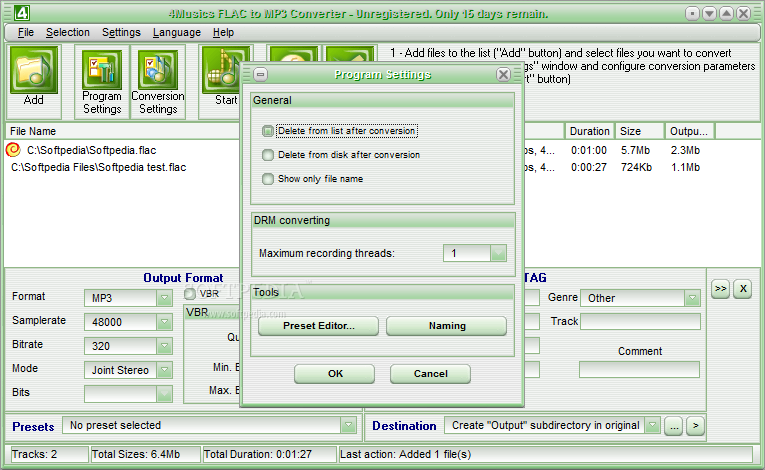Select the Softpedia test.flac row
This screenshot has width=765, height=470.
(98, 167)
